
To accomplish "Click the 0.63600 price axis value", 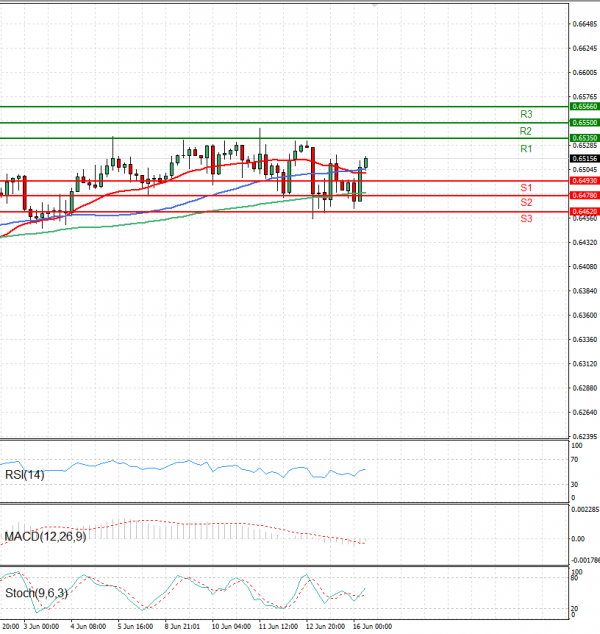I will coord(585,315).
